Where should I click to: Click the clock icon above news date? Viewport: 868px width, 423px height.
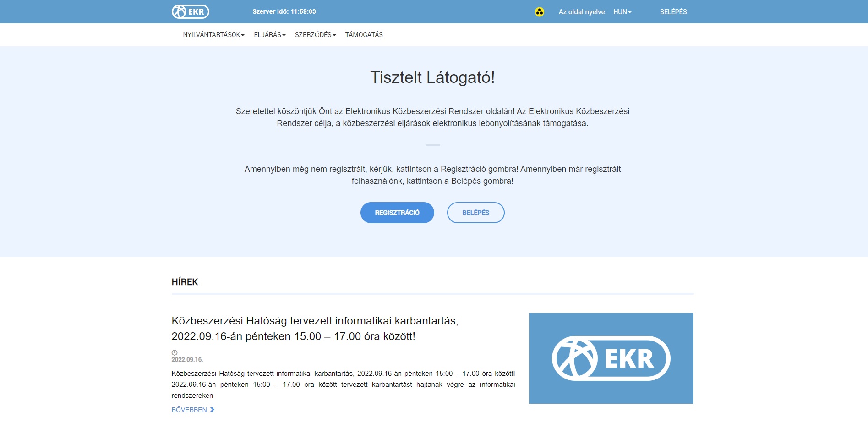175,352
